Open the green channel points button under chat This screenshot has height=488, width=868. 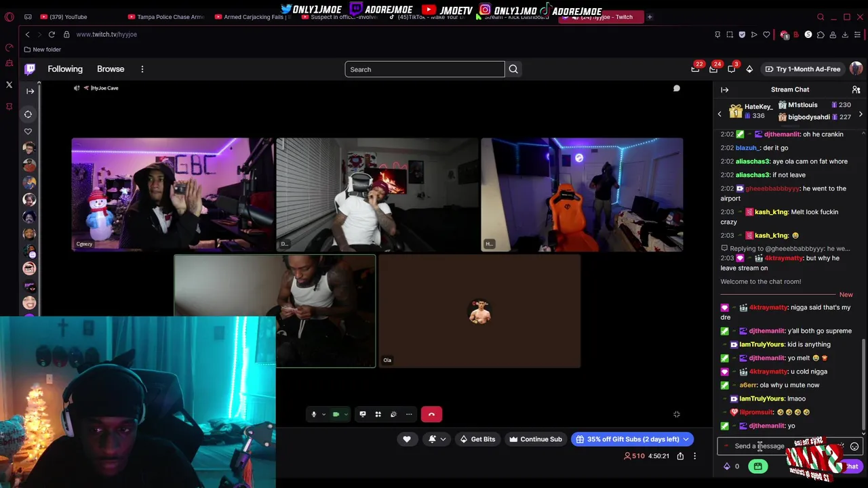pos(757,466)
